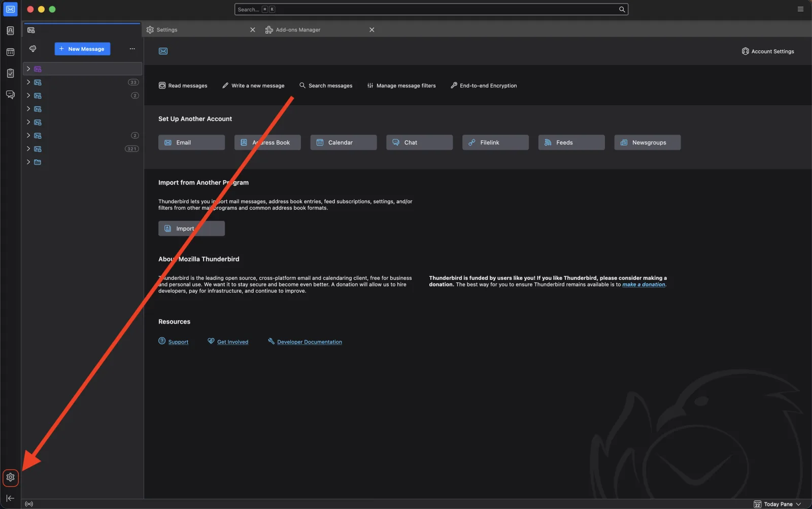Click the online status icon in status bar

[29, 504]
